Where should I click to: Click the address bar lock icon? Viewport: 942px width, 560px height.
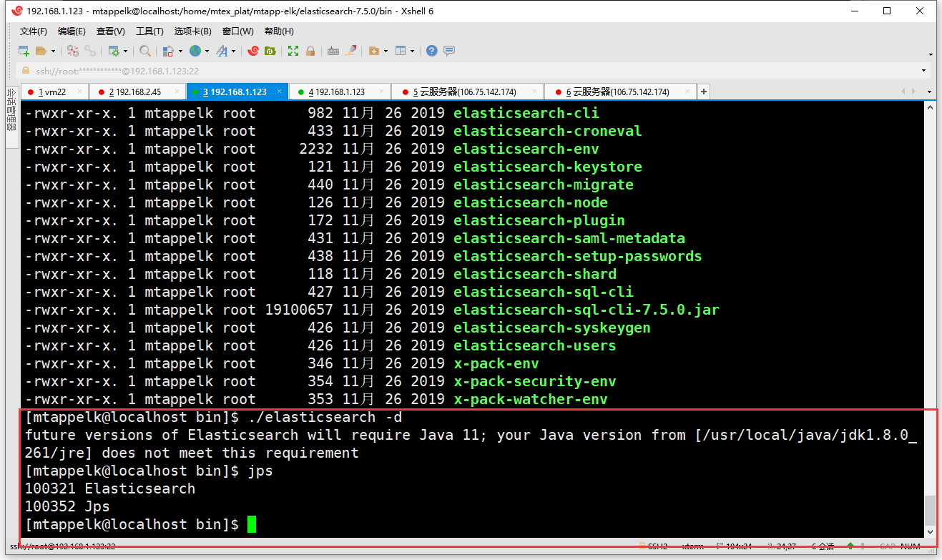26,71
